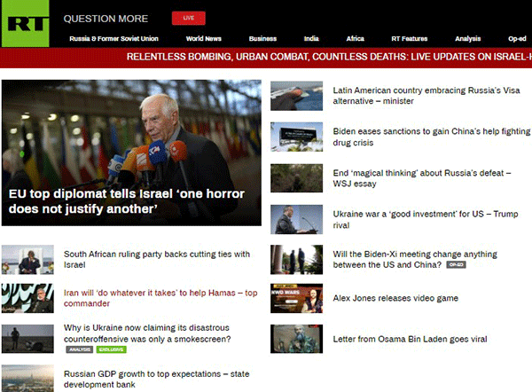Open Letter from Osama Bin Laden article
532x392 pixels.
click(x=410, y=339)
